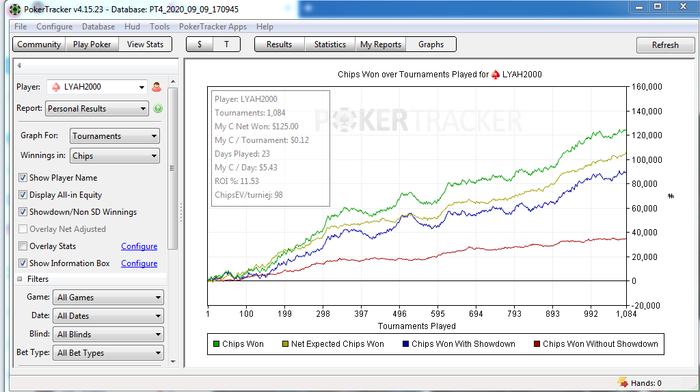This screenshot has height=392, width=700.
Task: Open the Date filter dropdown
Action: tap(108, 316)
